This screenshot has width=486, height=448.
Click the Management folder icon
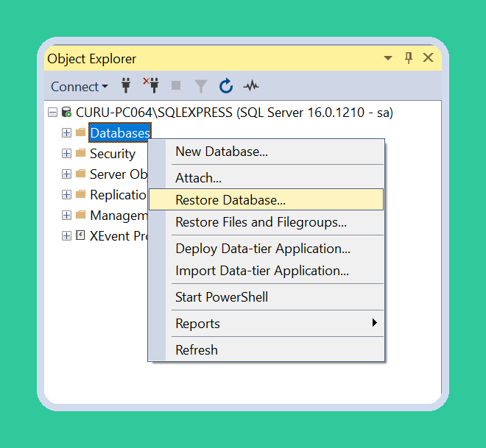click(x=80, y=215)
